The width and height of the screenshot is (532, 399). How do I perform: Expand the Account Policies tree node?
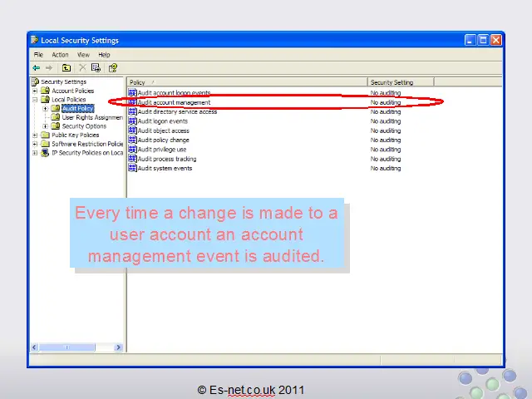(x=35, y=91)
